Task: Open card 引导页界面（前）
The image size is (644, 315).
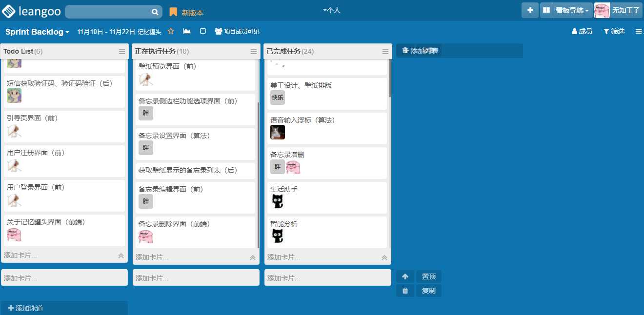Action: click(x=64, y=126)
